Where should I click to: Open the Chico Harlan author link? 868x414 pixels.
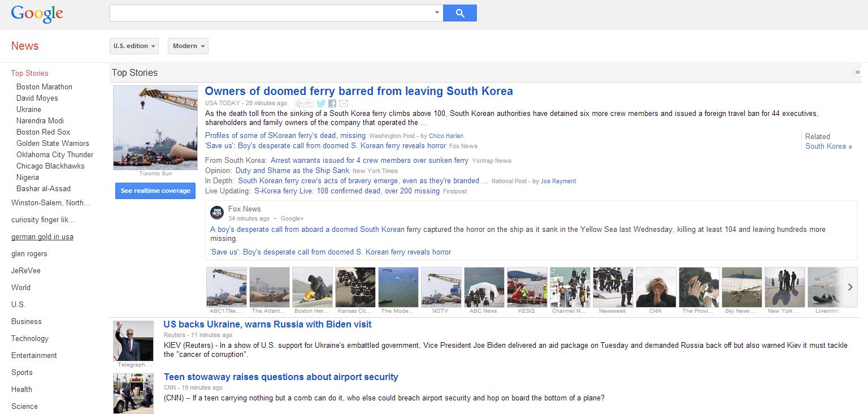446,136
